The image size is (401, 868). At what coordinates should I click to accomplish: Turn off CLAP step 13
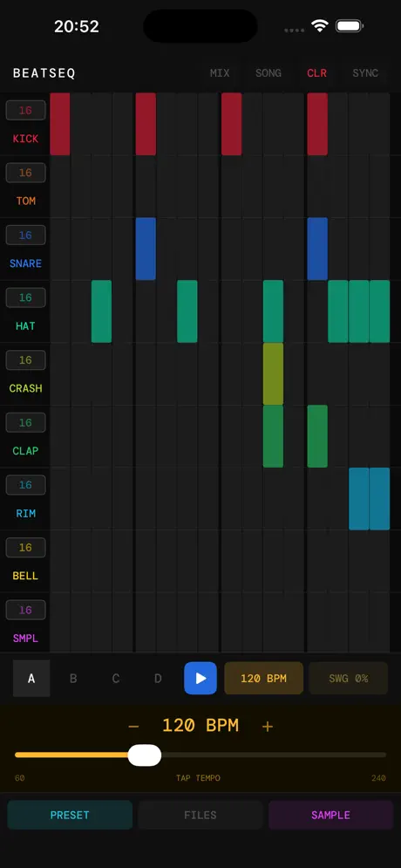317,436
